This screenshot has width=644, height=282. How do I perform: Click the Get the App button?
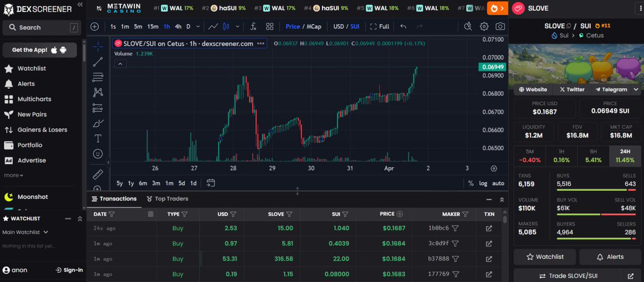pos(40,50)
